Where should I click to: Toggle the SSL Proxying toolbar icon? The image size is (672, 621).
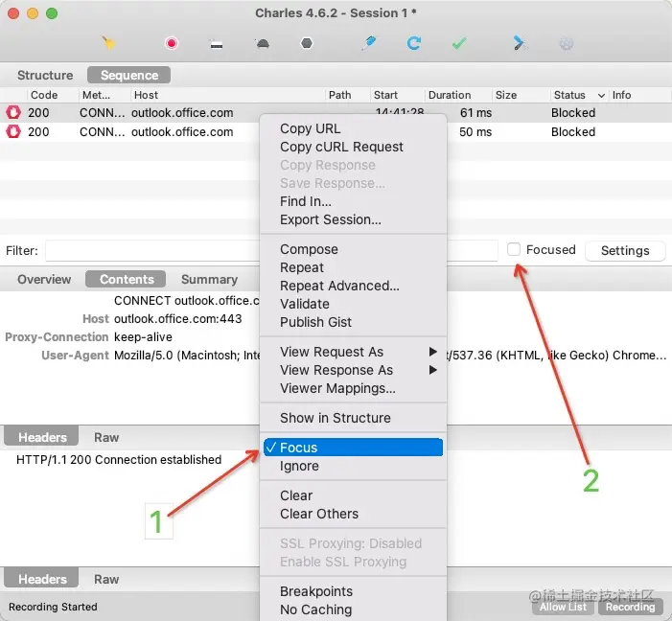[217, 44]
